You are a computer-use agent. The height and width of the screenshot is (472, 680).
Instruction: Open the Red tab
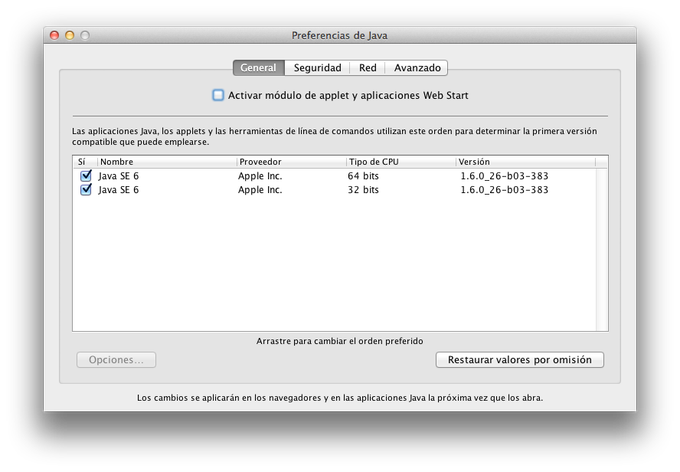[x=368, y=68]
